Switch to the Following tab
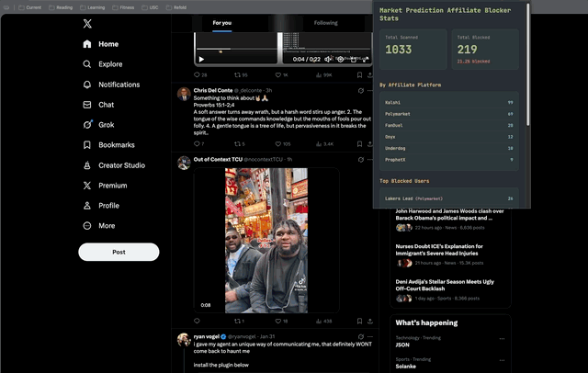 click(x=325, y=22)
